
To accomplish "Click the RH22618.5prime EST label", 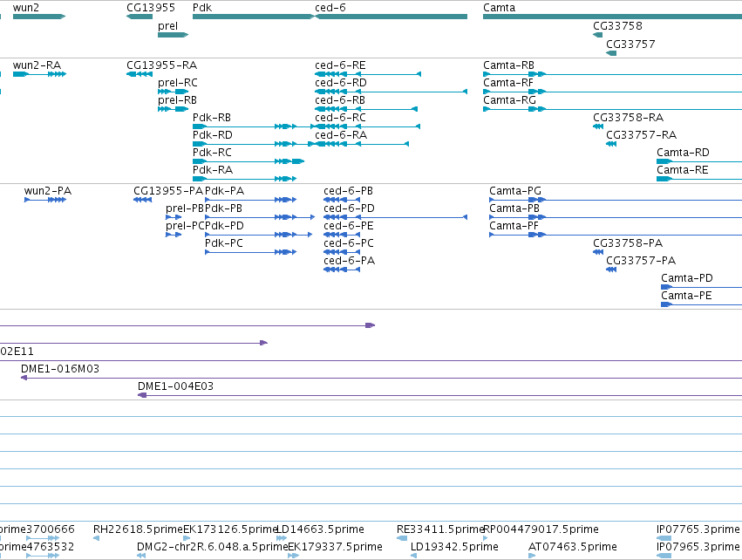I will pos(138,529).
